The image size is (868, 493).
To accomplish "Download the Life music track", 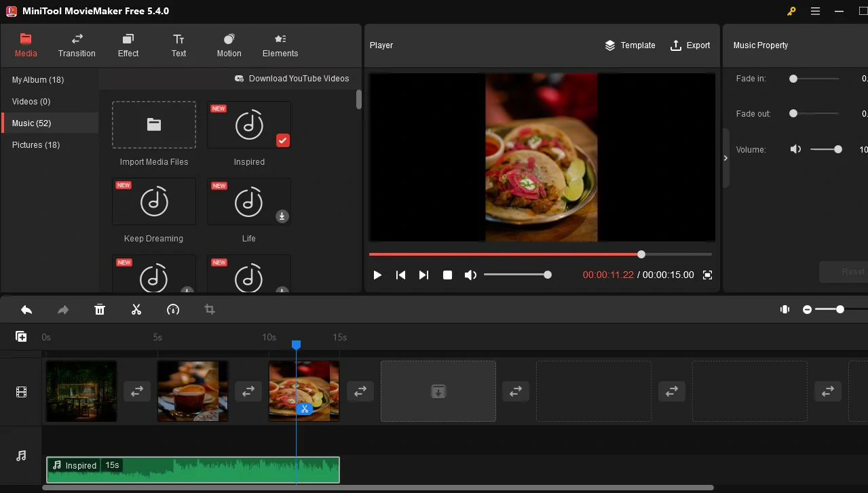I will tap(282, 216).
